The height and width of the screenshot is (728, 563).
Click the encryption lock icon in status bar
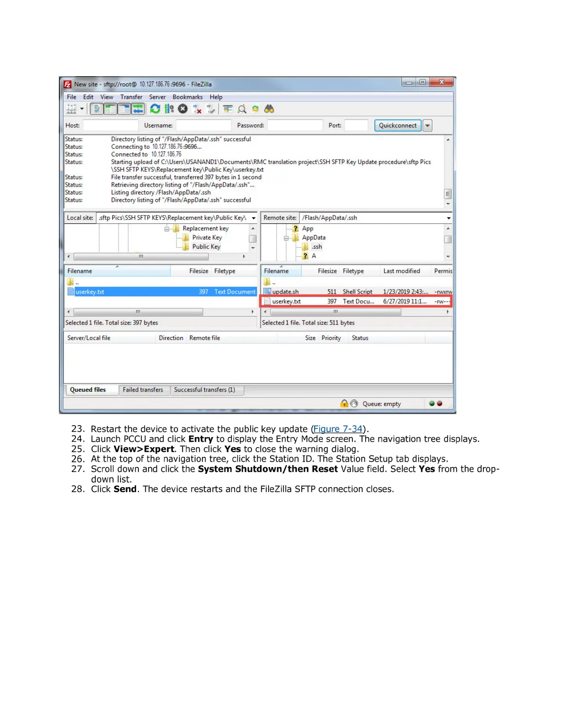(x=344, y=404)
